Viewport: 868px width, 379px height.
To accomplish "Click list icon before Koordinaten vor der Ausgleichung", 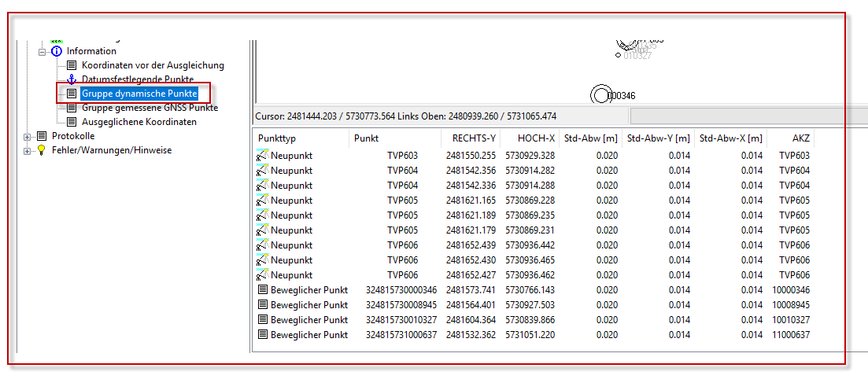I will point(72,65).
